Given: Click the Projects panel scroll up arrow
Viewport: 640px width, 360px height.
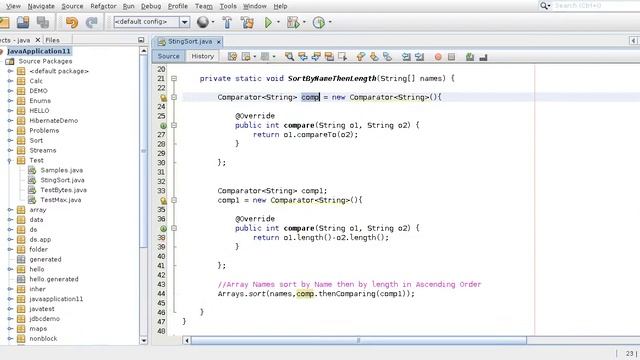Looking at the screenshot, I should click(x=143, y=51).
